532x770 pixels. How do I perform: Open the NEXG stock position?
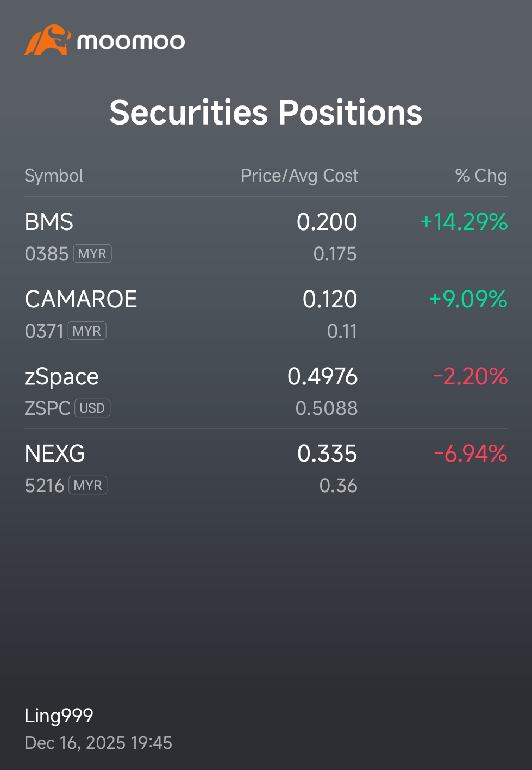(266, 467)
